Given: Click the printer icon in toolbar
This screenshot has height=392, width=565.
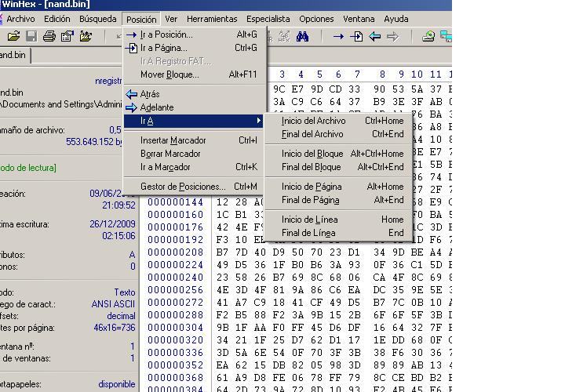Looking at the screenshot, I should click(x=49, y=36).
